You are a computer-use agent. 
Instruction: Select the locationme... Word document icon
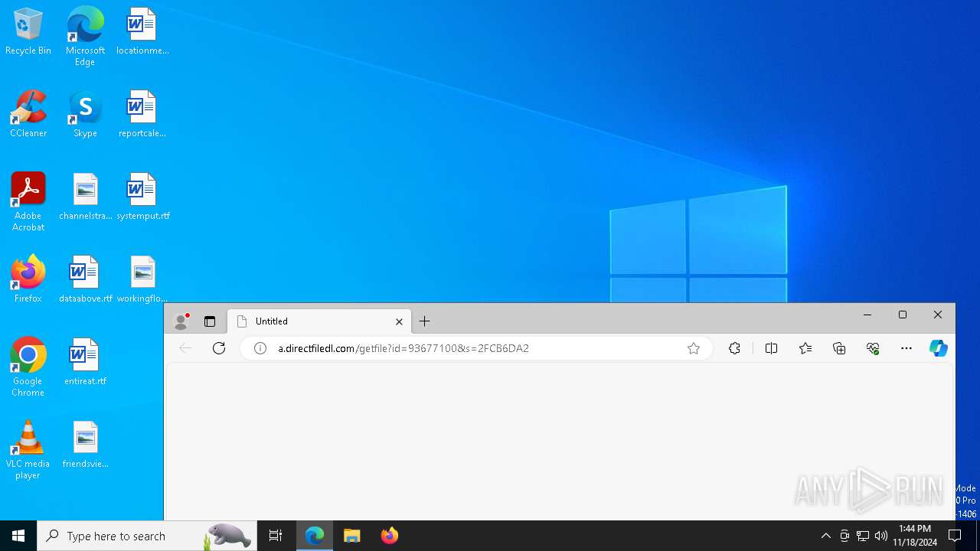tap(142, 31)
